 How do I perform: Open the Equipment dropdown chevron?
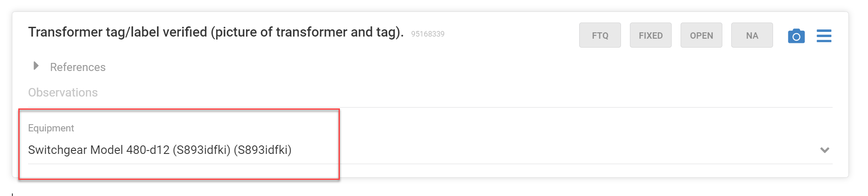click(825, 150)
